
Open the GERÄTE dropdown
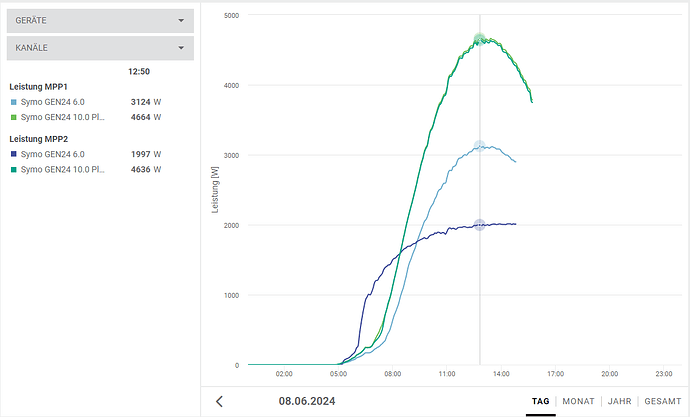coord(100,21)
